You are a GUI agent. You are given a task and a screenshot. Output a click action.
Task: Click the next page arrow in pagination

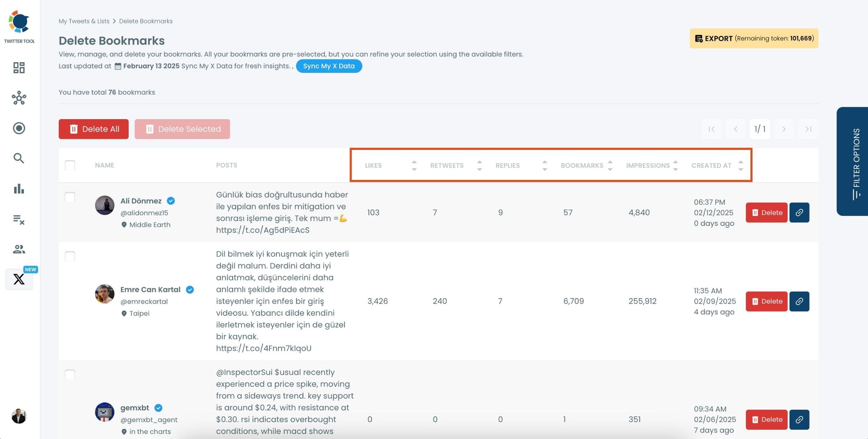click(784, 129)
